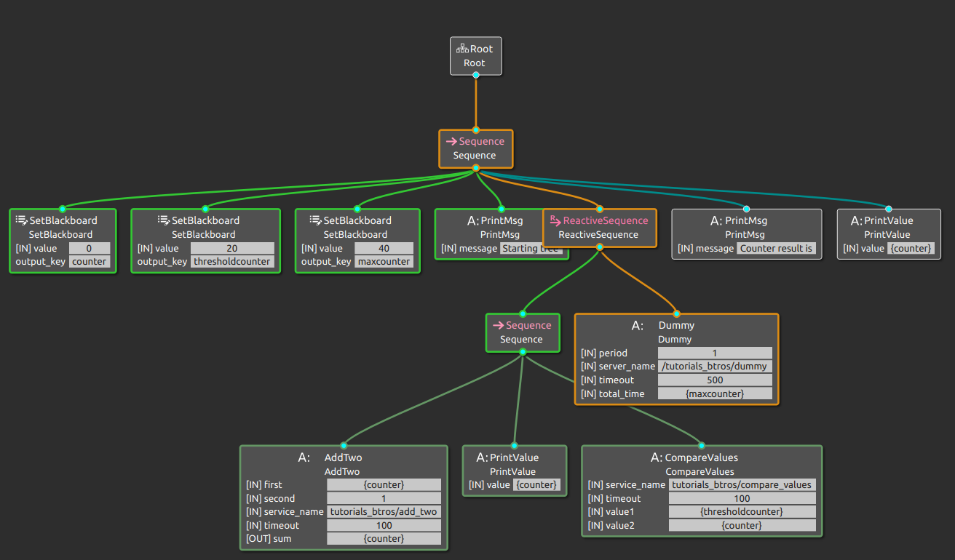The height and width of the screenshot is (560, 955).
Task: Click the value field containing 20
Action: (232, 248)
